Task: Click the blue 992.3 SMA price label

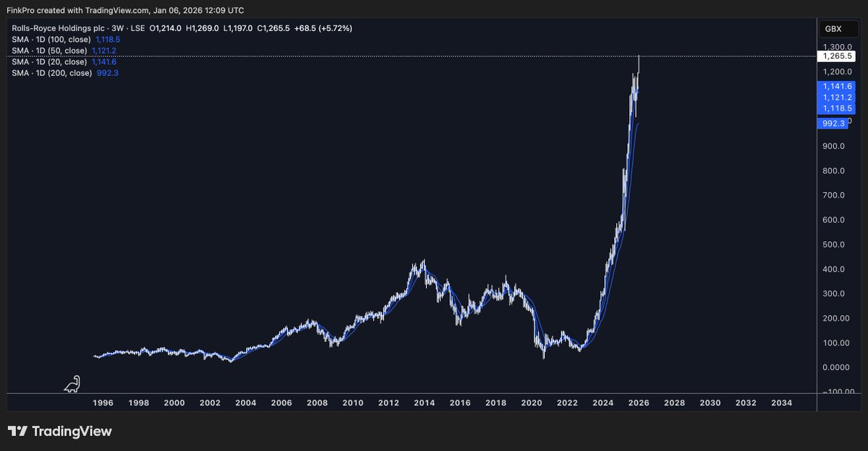Action: coord(835,124)
